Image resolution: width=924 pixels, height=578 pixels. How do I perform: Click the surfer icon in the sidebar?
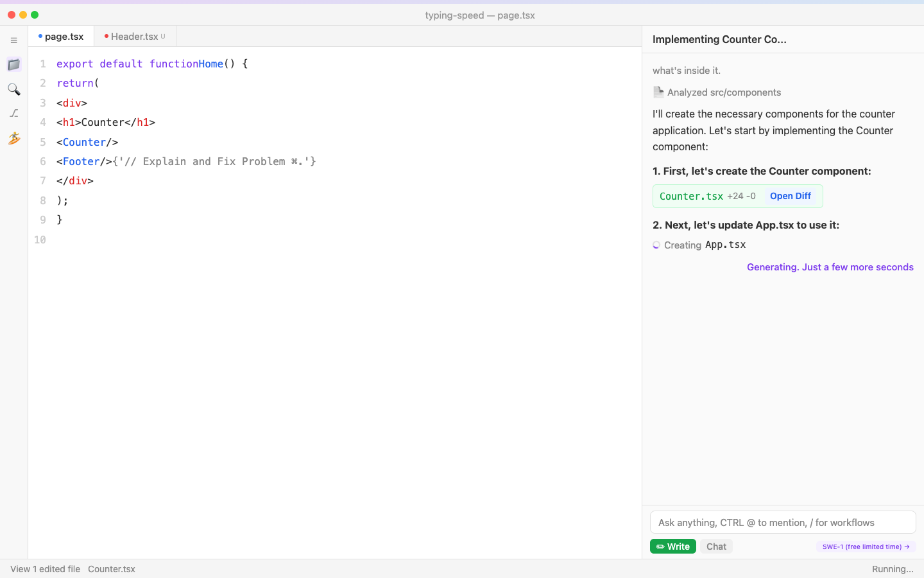coord(13,138)
